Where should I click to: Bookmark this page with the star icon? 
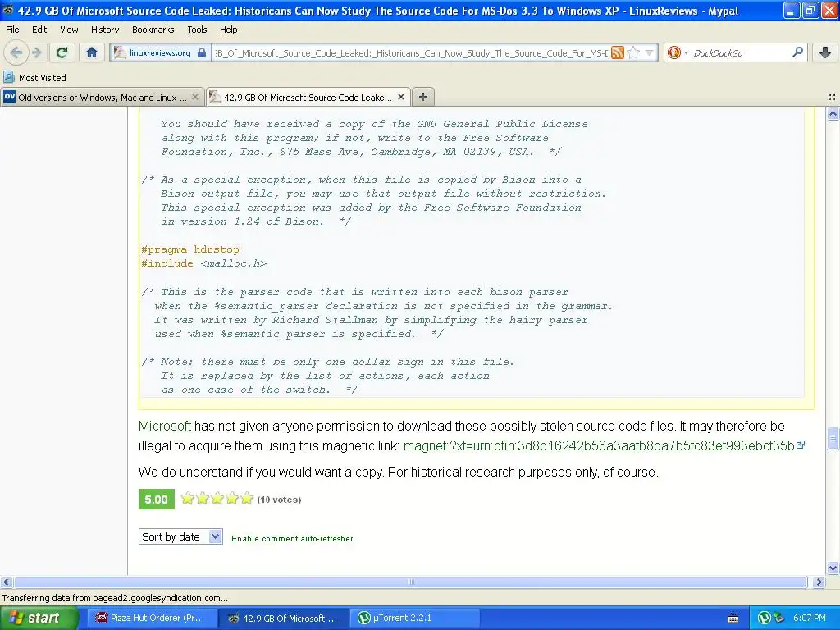click(634, 52)
